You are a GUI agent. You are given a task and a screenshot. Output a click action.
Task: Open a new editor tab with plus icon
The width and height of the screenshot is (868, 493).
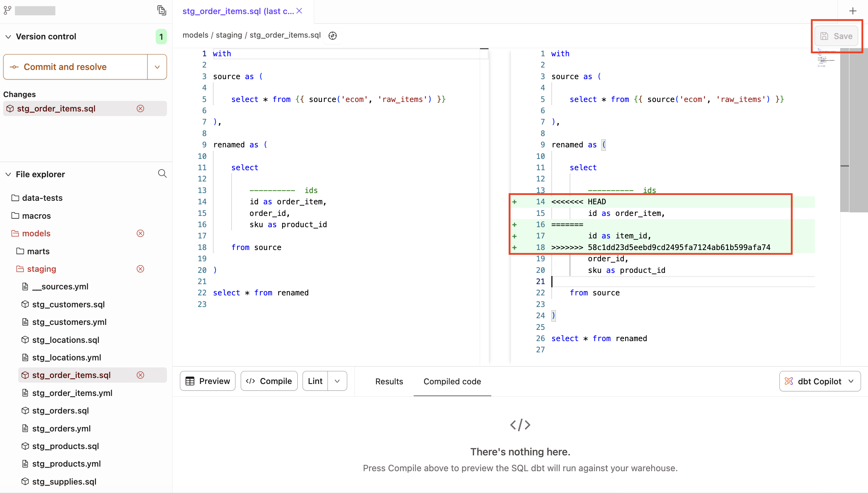point(853,10)
